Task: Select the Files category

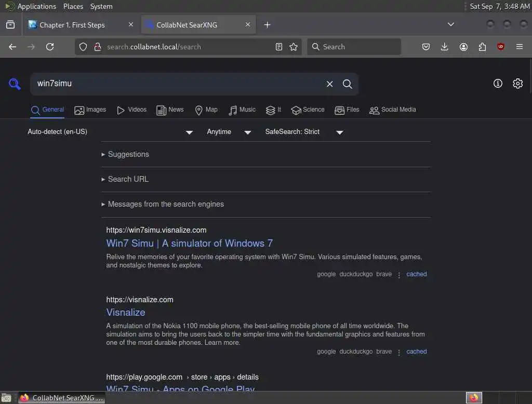Action: 347,110
